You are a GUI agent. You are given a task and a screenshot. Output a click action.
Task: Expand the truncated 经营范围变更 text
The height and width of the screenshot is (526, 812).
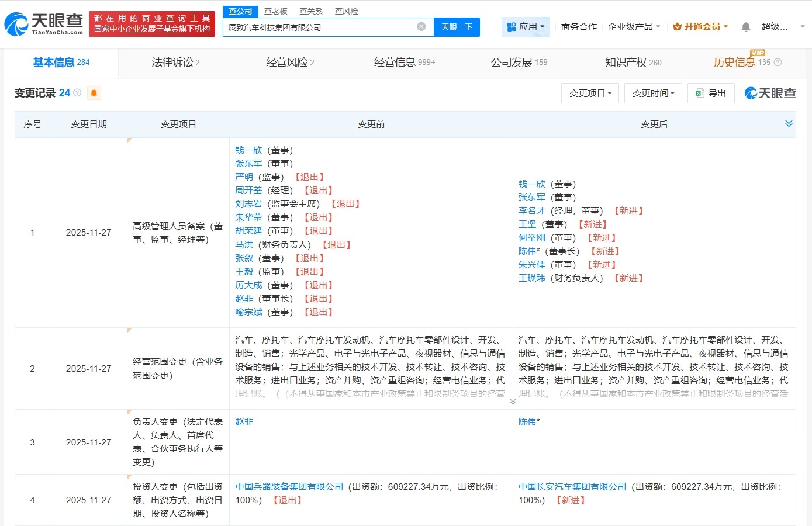[513, 402]
